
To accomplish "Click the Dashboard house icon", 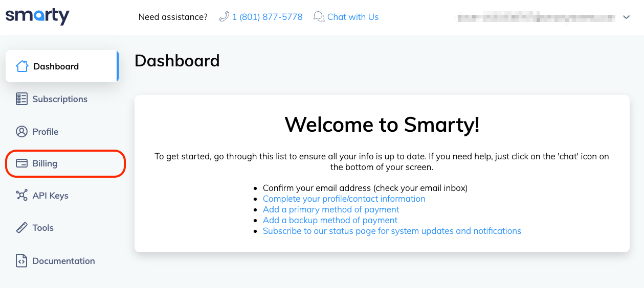I will (22, 66).
